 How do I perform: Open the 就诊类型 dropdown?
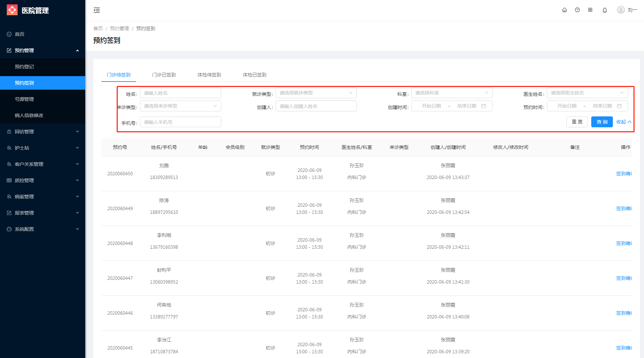click(x=316, y=93)
